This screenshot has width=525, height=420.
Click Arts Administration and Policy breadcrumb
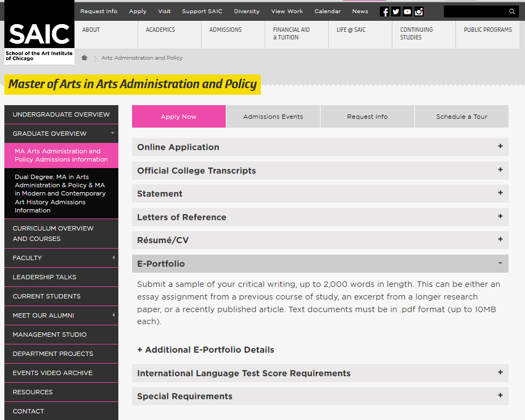click(142, 57)
